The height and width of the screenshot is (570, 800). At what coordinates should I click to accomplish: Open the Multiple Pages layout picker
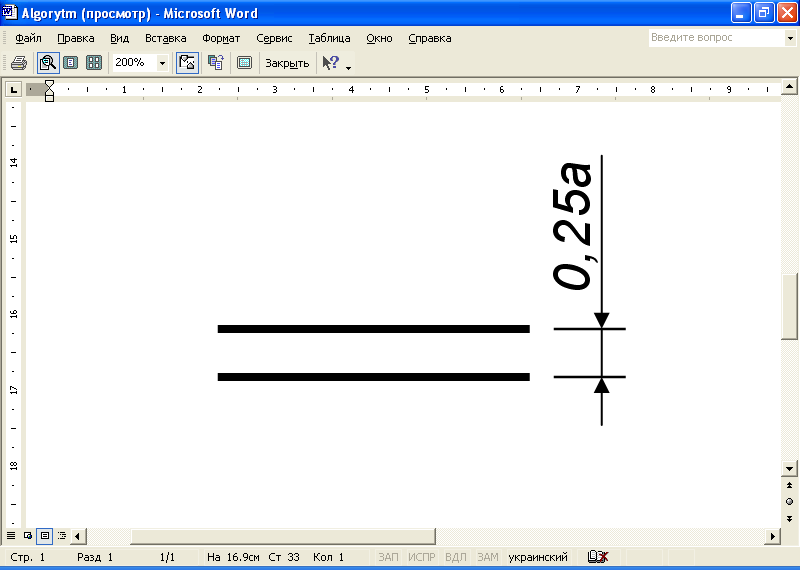[94, 63]
